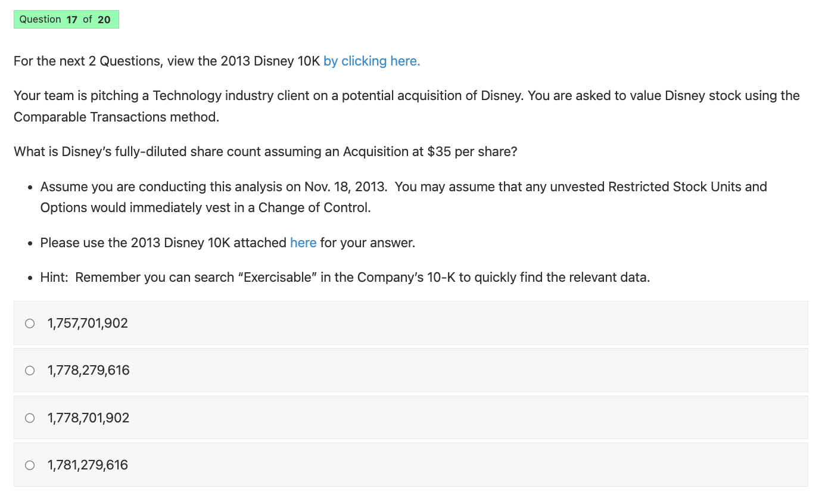Image resolution: width=822 pixels, height=504 pixels.
Task: Click the answer row reading 1,778,701,902
Action: pos(88,418)
